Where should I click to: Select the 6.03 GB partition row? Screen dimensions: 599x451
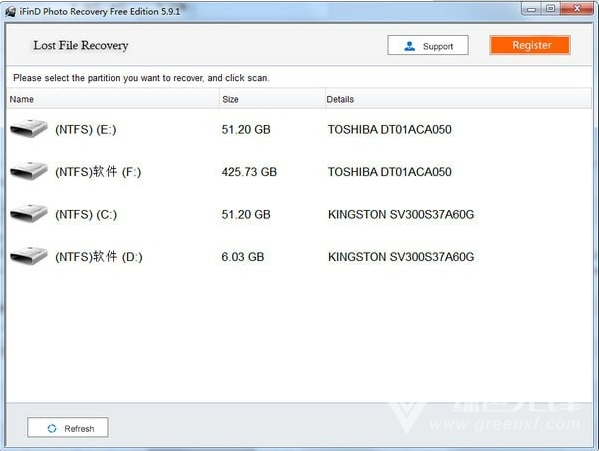coord(299,257)
